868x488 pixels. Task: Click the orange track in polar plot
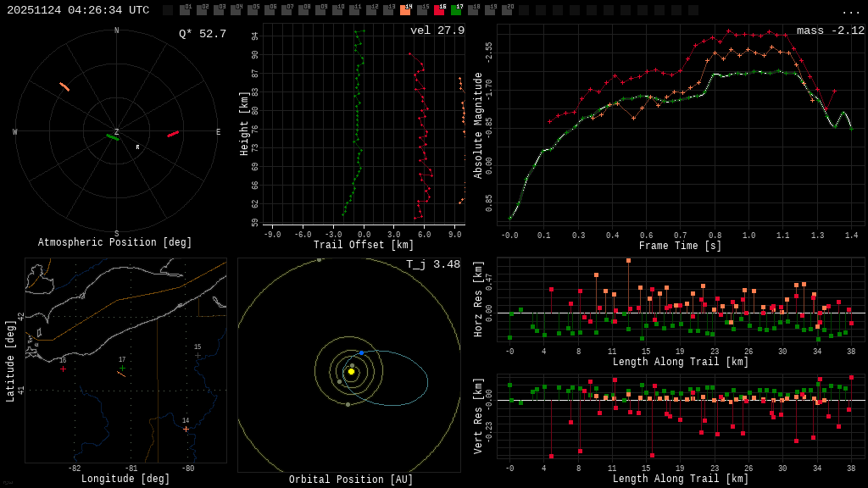pyautogui.click(x=64, y=86)
